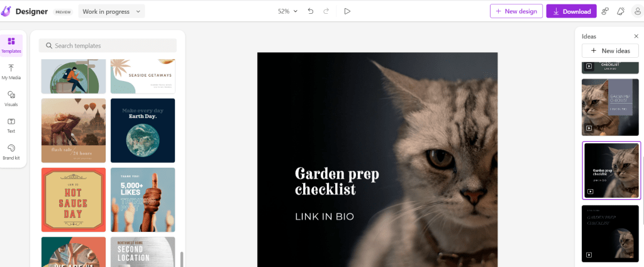The height and width of the screenshot is (267, 644).
Task: Open the share connections icon
Action: coord(605,11)
